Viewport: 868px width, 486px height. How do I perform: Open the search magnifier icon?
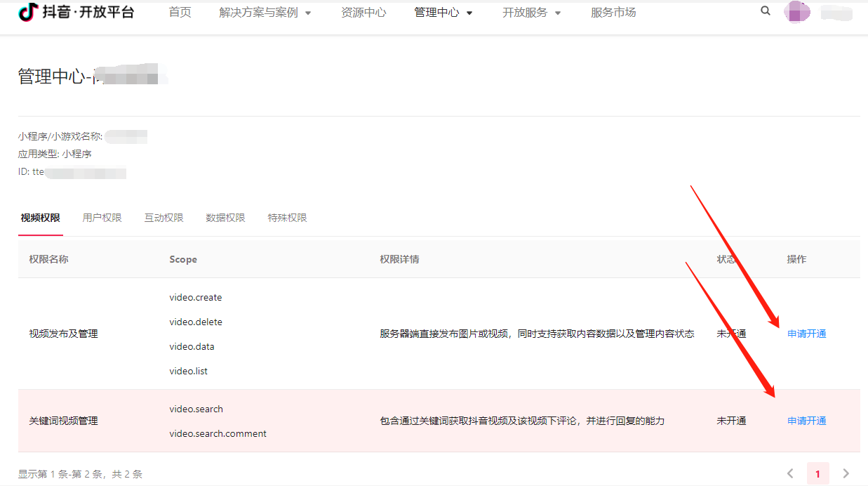[x=766, y=11]
